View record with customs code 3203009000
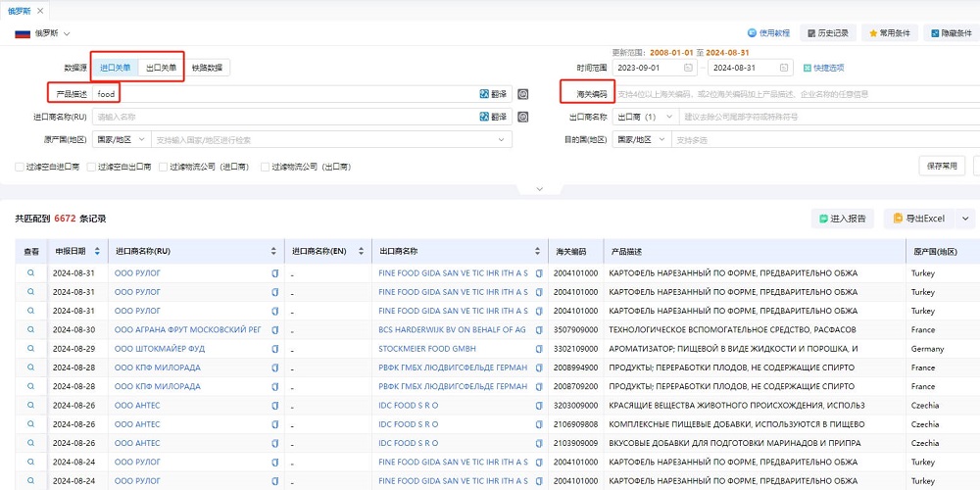Screen dimensions: 980x490 pos(30,405)
